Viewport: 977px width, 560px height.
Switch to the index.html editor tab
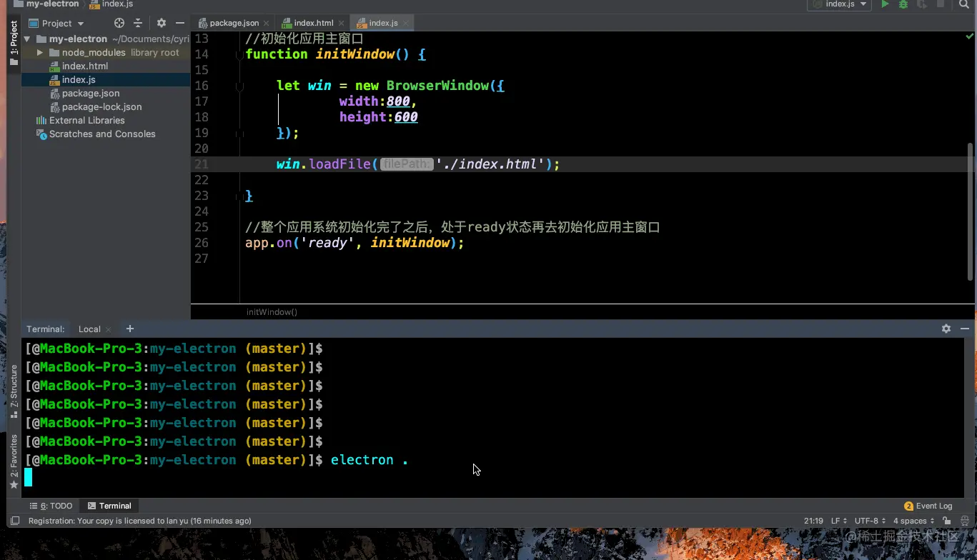(x=314, y=23)
